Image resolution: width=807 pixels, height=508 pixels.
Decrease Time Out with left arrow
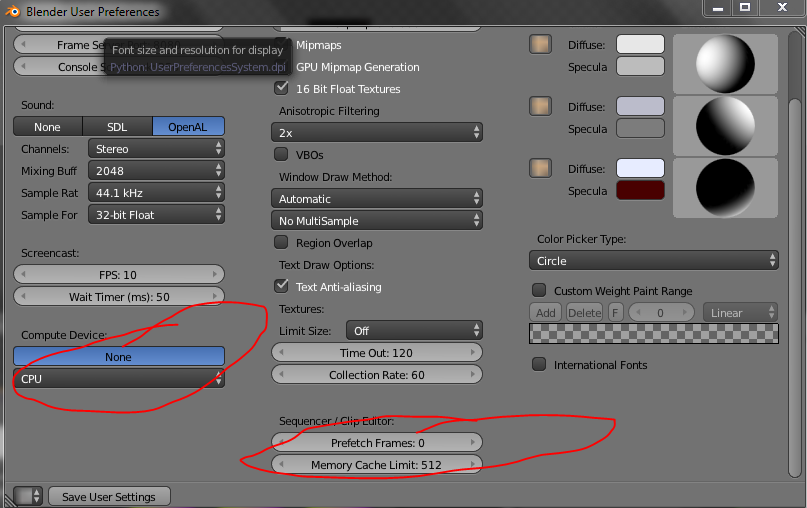281,353
